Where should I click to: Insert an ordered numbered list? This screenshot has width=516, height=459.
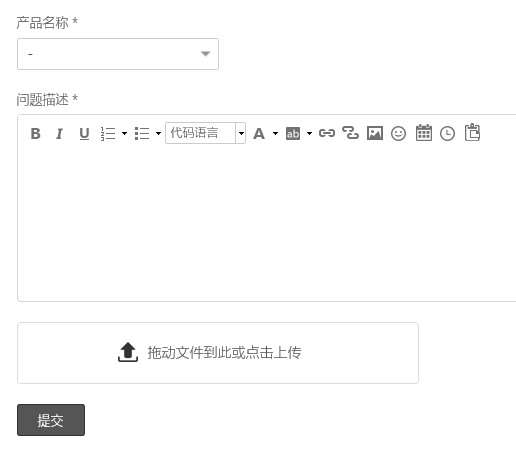click(108, 134)
